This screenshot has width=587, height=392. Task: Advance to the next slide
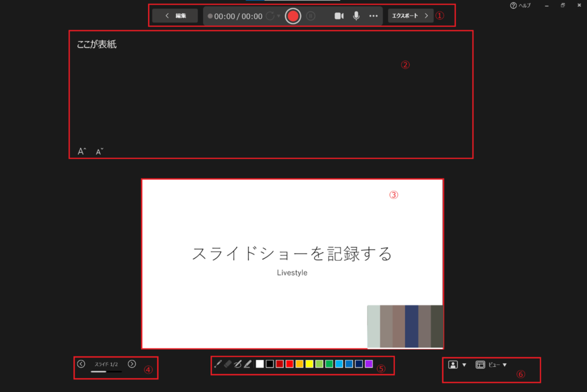click(x=132, y=364)
